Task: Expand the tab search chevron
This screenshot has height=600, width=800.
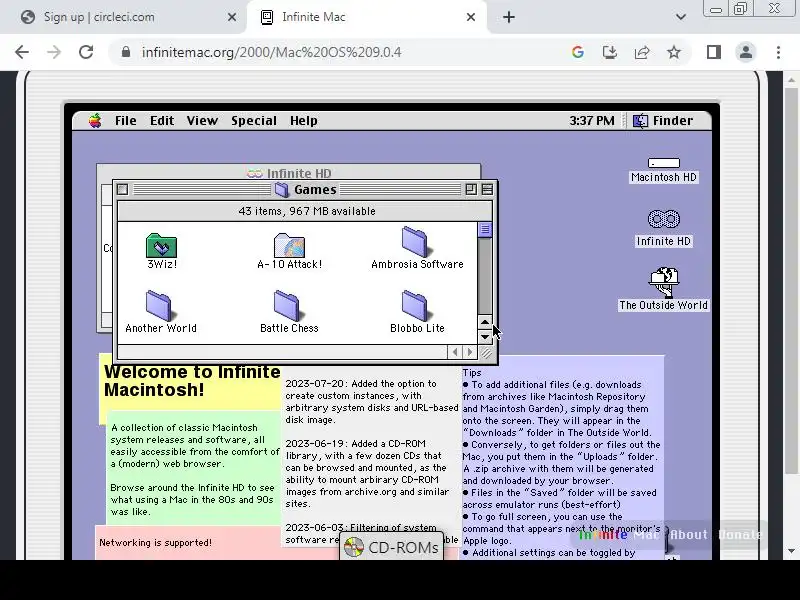Action: pyautogui.click(x=681, y=17)
